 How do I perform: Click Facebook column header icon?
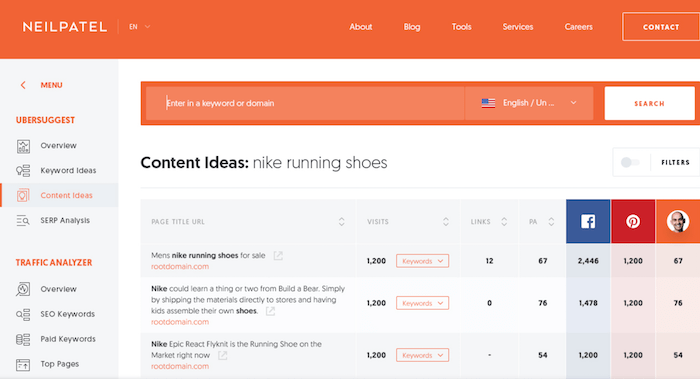click(588, 221)
